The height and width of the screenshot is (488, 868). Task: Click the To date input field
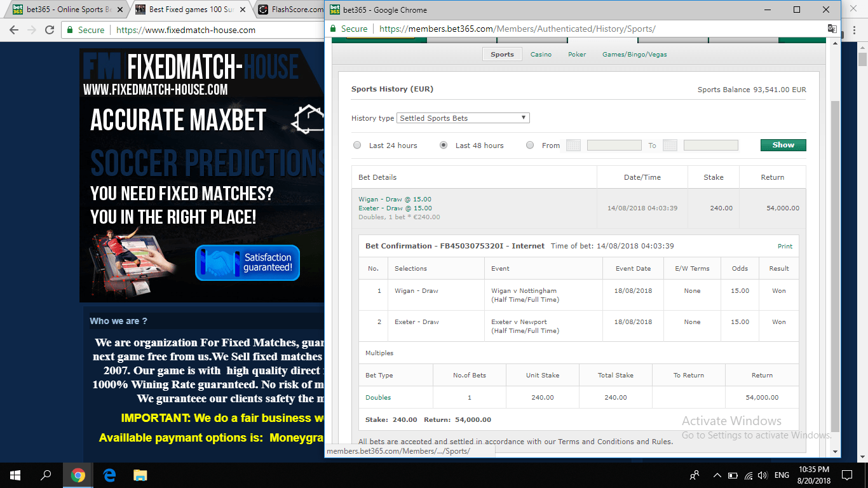click(710, 146)
